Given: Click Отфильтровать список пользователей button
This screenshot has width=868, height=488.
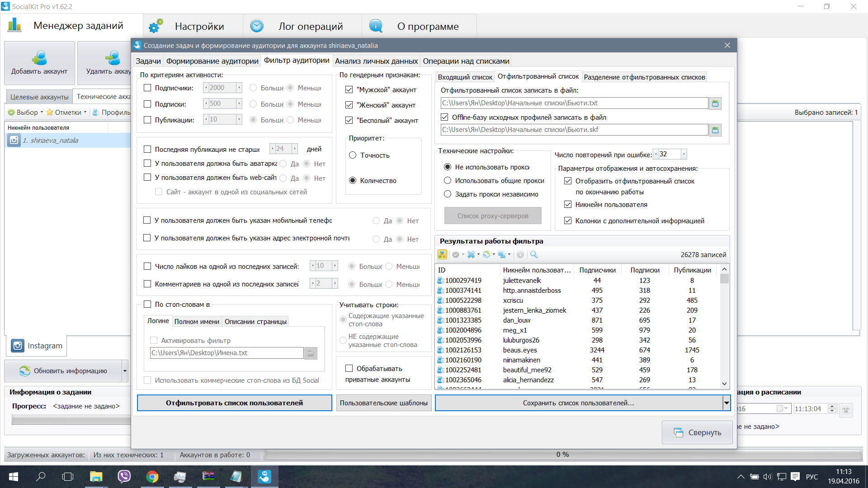Looking at the screenshot, I should 234,403.
